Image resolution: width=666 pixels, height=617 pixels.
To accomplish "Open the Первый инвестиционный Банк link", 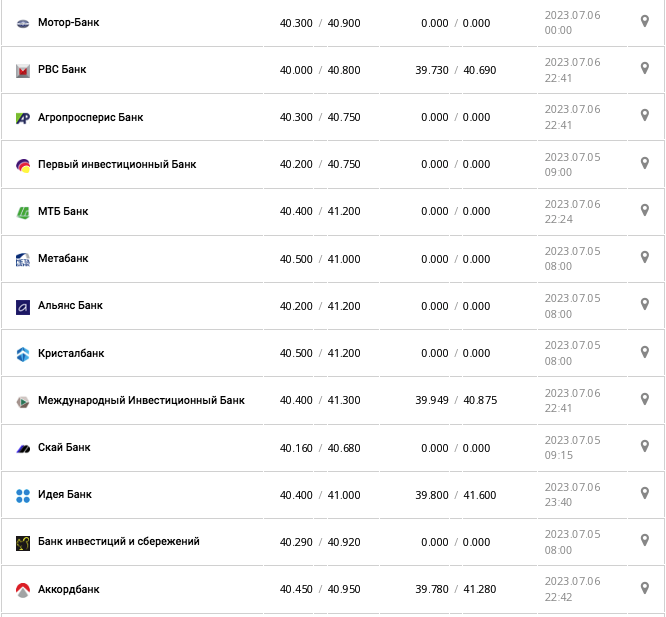I will 116,164.
